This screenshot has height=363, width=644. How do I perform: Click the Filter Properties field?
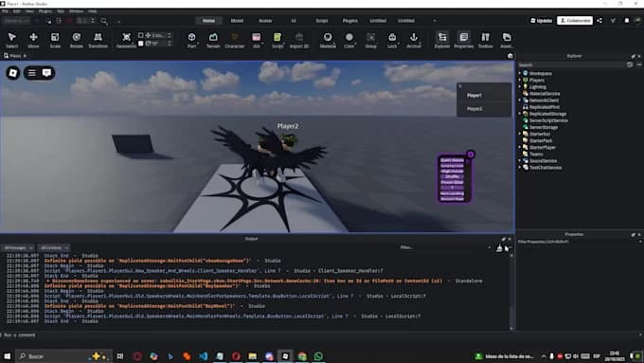pos(577,242)
